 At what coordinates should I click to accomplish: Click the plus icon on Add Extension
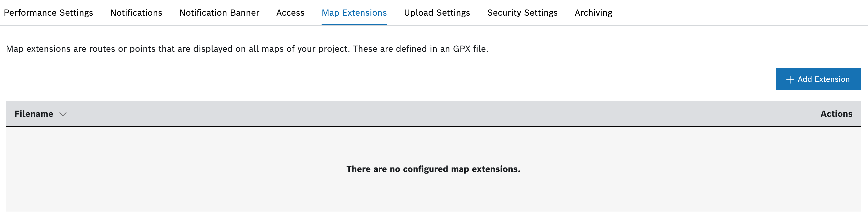click(790, 79)
